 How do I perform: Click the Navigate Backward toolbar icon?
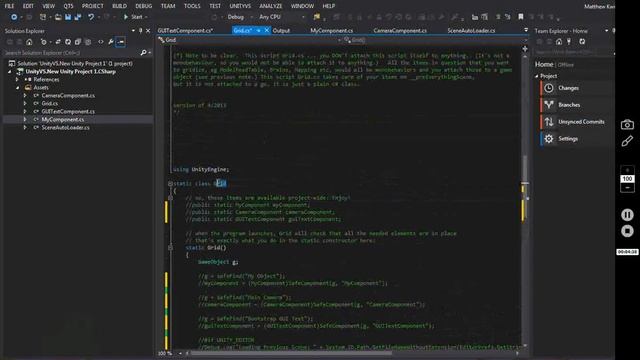[14, 17]
